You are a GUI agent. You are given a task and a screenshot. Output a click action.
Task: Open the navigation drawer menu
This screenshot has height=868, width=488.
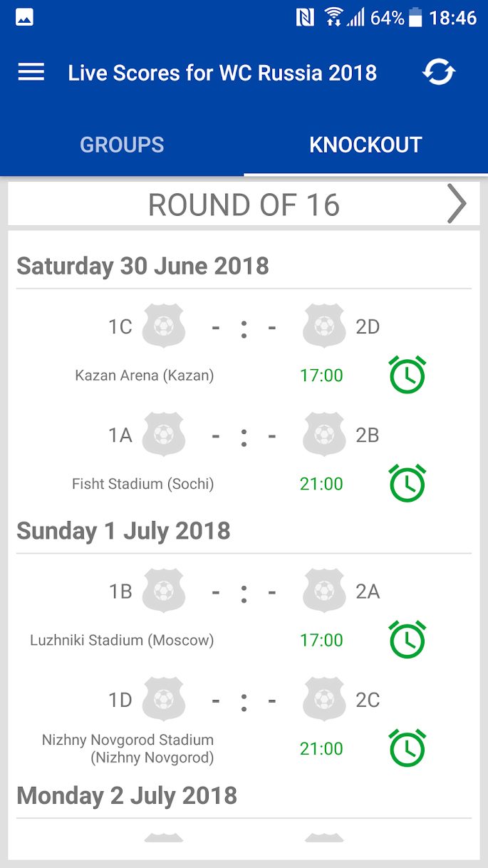click(30, 71)
